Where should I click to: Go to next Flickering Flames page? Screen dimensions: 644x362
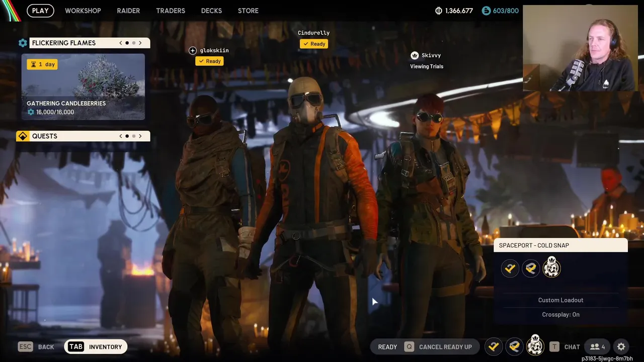[140, 43]
